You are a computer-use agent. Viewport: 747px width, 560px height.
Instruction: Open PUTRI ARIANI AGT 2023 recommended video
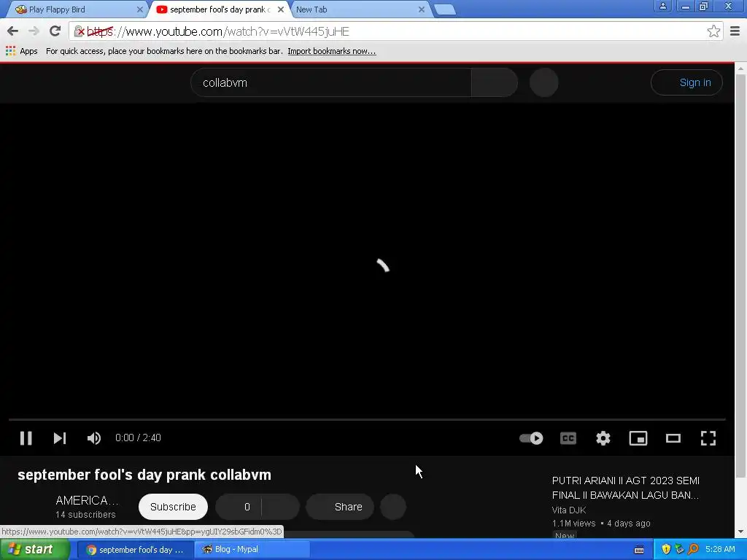[625, 488]
